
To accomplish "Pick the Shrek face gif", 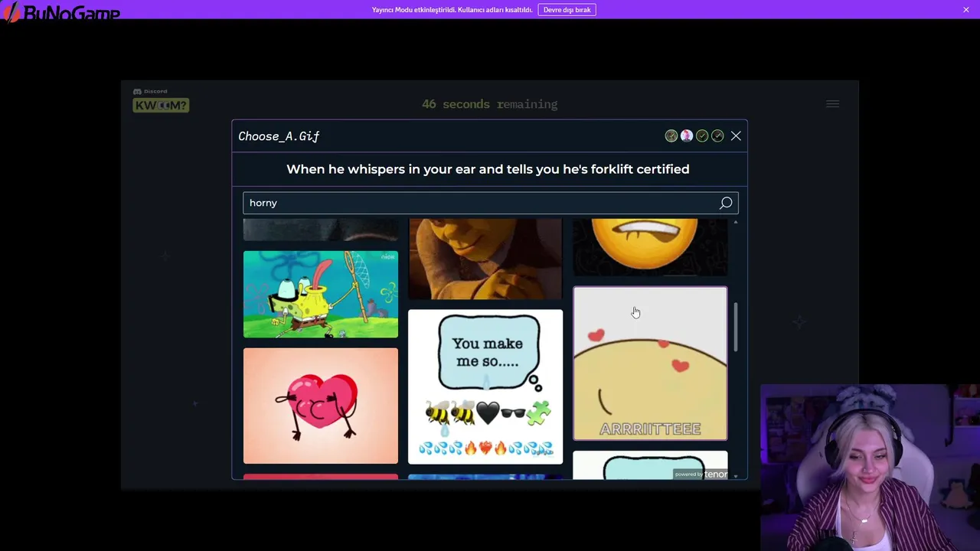I will click(485, 259).
